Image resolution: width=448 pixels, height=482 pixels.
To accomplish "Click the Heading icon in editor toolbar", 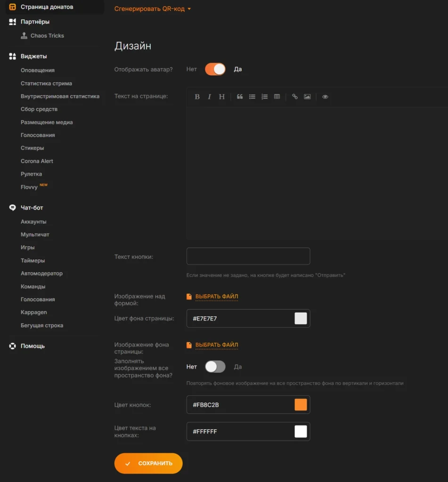I will point(221,96).
